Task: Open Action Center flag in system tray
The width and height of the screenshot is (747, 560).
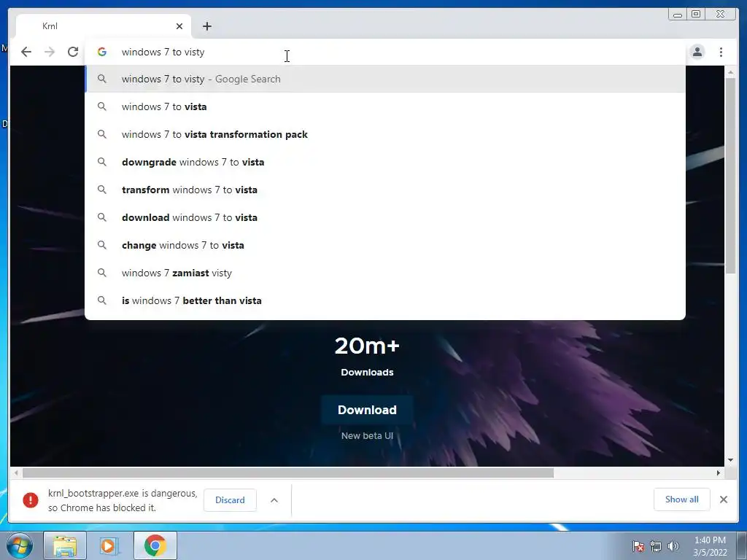Action: (638, 546)
